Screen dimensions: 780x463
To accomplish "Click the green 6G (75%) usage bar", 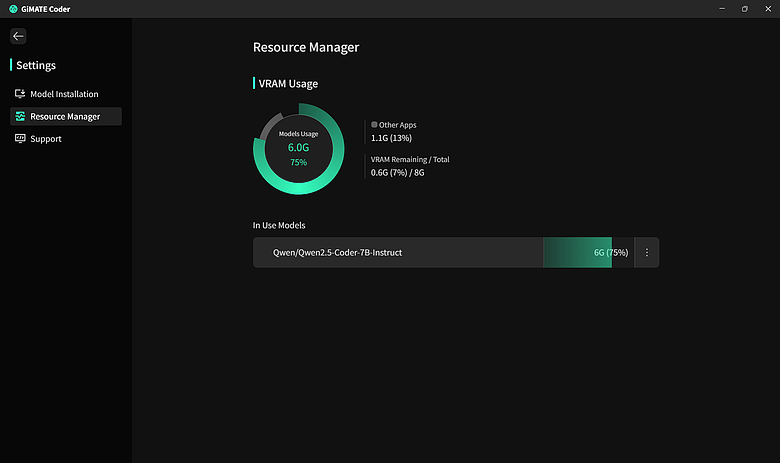I will (585, 253).
